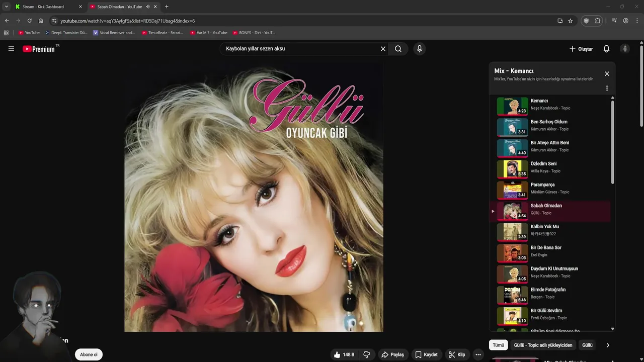Save the video with Kaydet
The height and width of the screenshot is (362, 644).
coord(426,354)
